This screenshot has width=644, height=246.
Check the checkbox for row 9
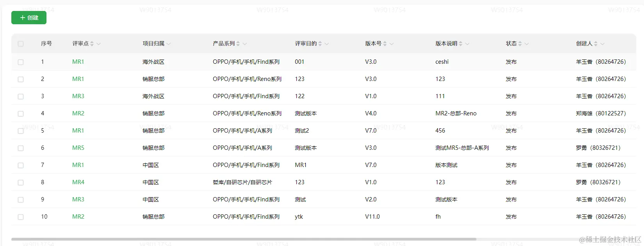pos(21,200)
